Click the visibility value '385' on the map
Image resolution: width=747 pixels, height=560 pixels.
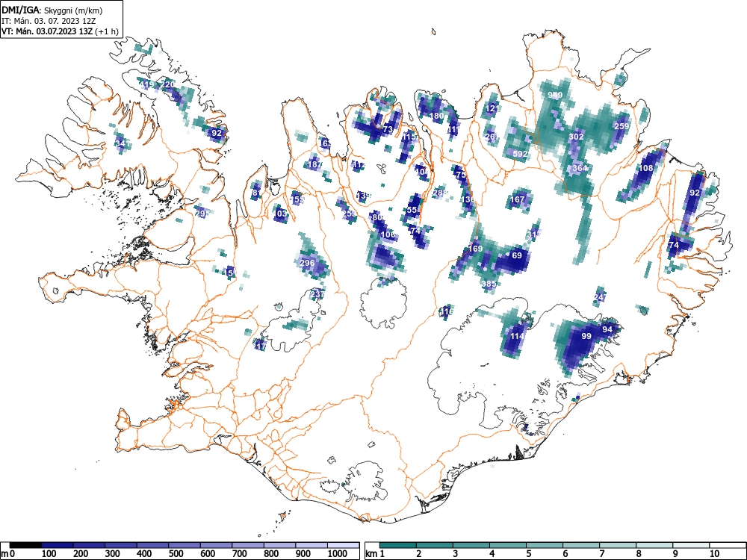[x=489, y=284]
